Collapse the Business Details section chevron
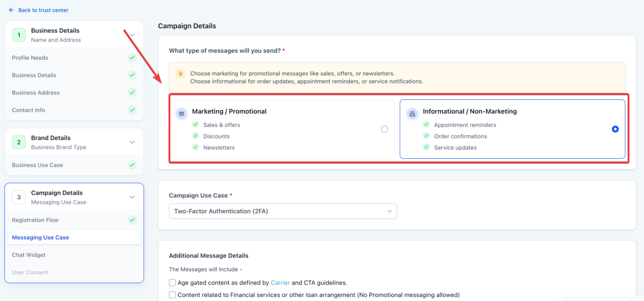This screenshot has height=301, width=644. pyautogui.click(x=132, y=35)
